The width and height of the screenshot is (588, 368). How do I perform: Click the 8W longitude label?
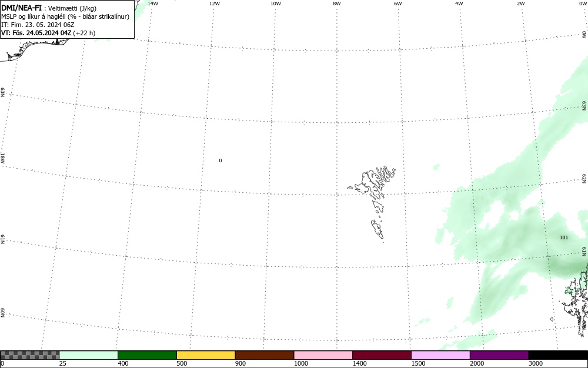(x=337, y=4)
